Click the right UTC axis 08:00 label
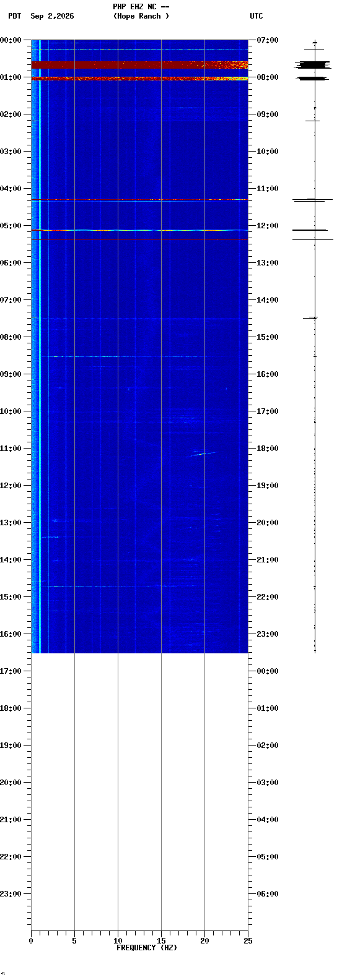This screenshot has height=980, width=342. pos(267,77)
